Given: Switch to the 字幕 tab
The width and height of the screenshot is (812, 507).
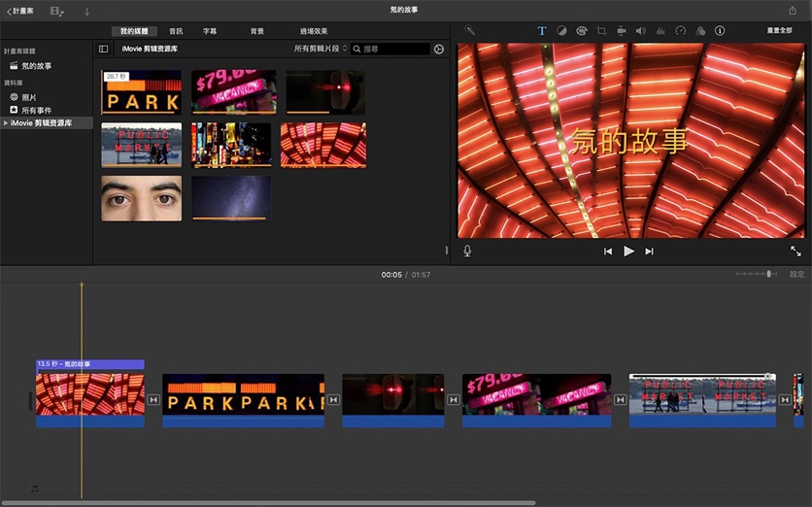Looking at the screenshot, I should pyautogui.click(x=210, y=31).
